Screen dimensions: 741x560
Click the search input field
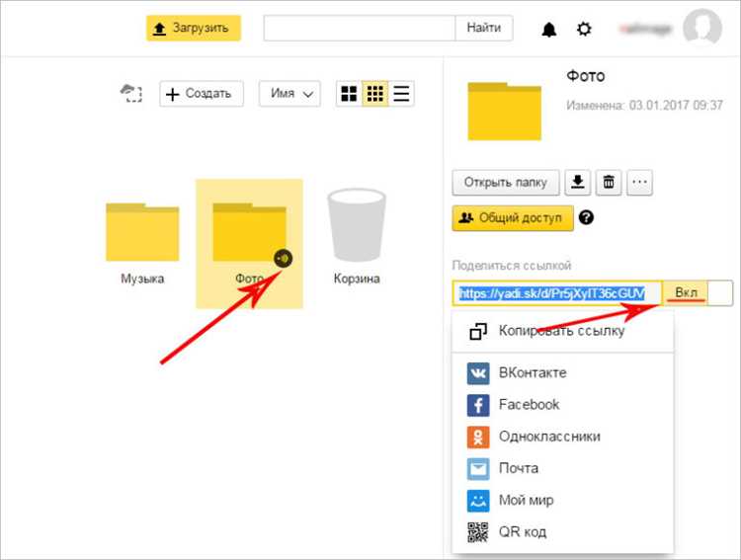coord(359,28)
